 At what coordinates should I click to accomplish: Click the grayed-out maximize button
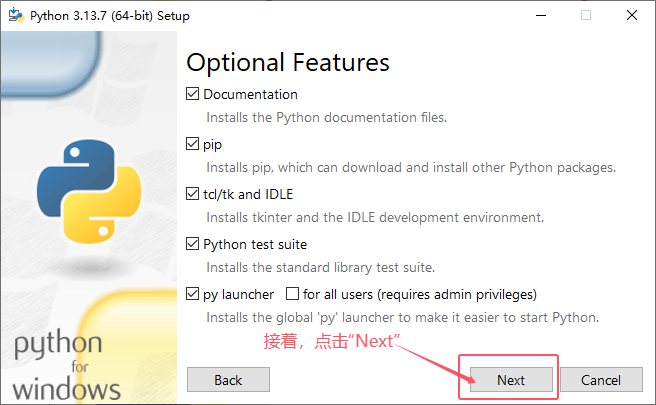(x=586, y=15)
